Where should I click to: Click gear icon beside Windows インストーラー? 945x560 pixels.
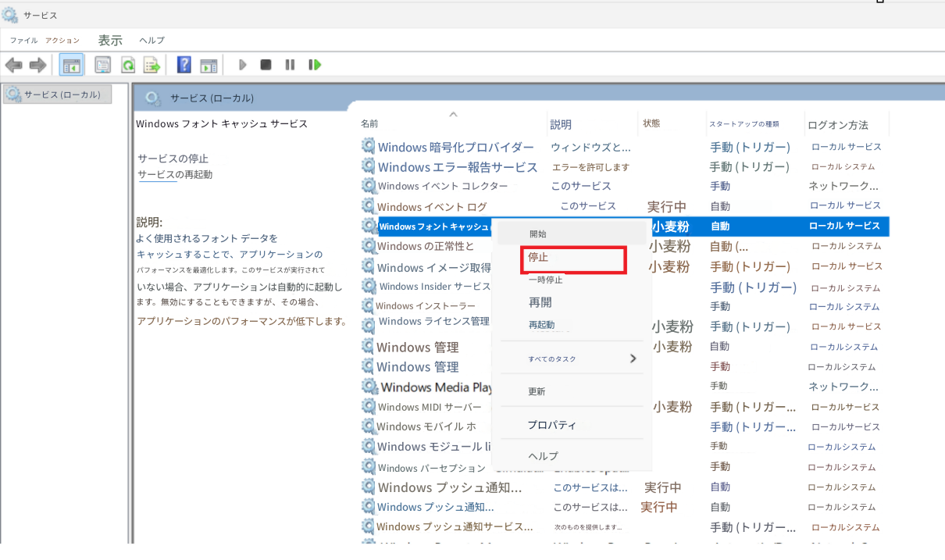click(x=369, y=306)
